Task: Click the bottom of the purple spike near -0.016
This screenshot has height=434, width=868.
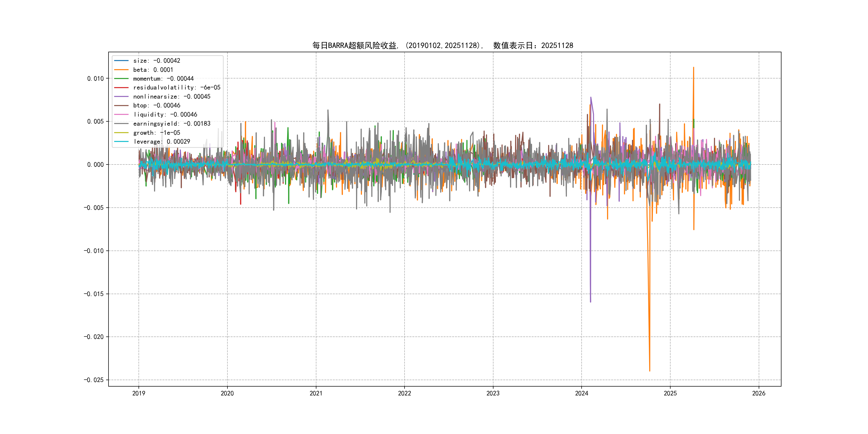Action: (590, 302)
